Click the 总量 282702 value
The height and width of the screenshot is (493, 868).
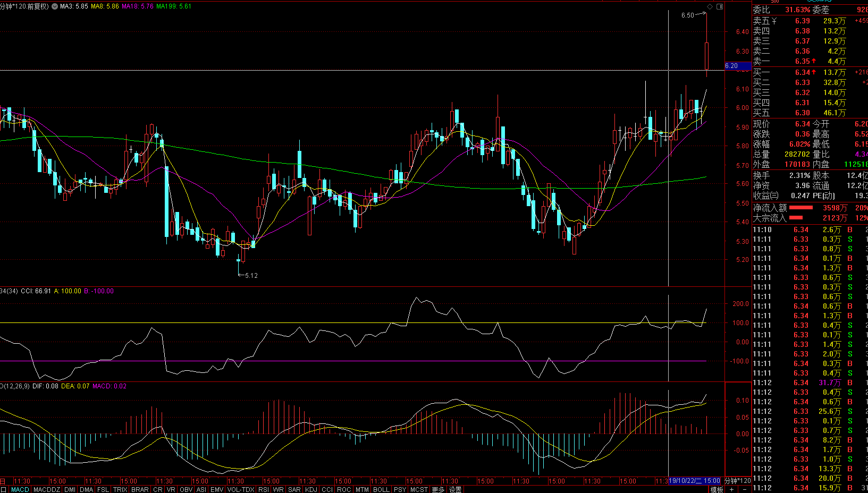(797, 155)
